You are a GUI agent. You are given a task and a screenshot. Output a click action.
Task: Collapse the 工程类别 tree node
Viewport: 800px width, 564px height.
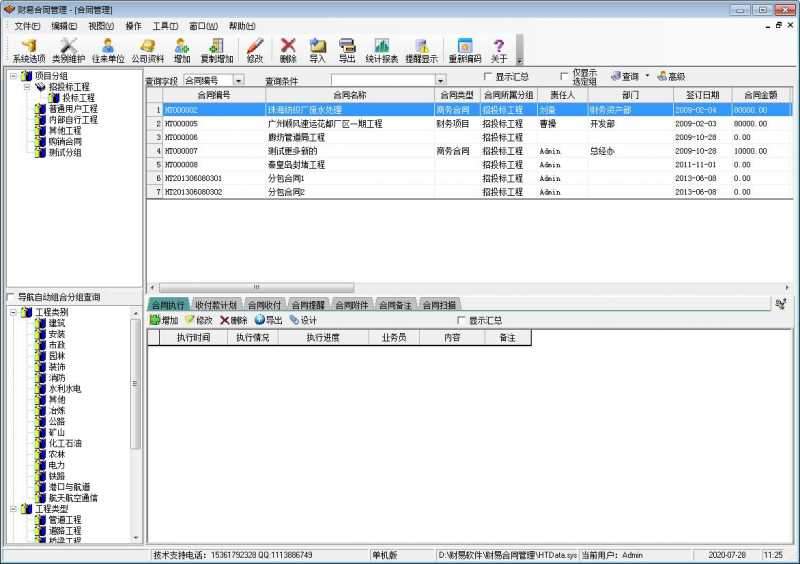tap(13, 312)
